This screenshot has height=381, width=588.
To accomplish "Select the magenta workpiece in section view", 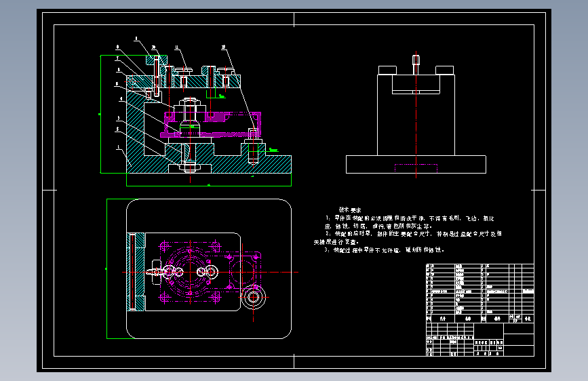I will pyautogui.click(x=211, y=125).
